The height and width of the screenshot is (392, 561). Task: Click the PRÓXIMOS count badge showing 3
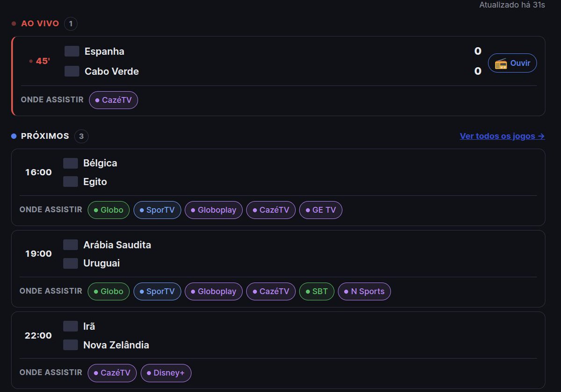pos(81,136)
